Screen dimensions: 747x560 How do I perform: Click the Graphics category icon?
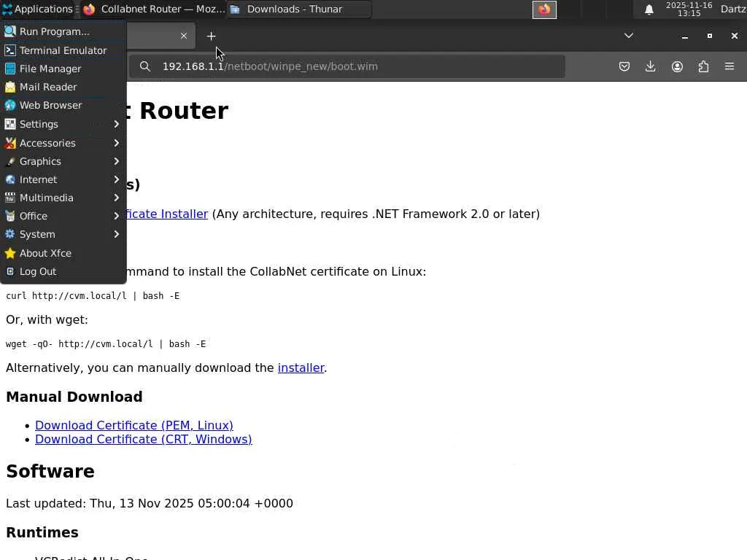click(10, 161)
